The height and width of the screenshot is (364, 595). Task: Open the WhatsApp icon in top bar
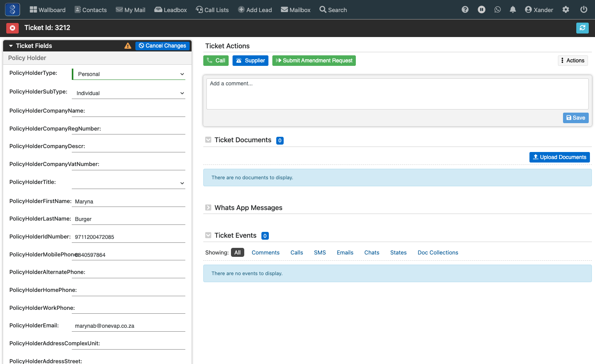pos(497,10)
